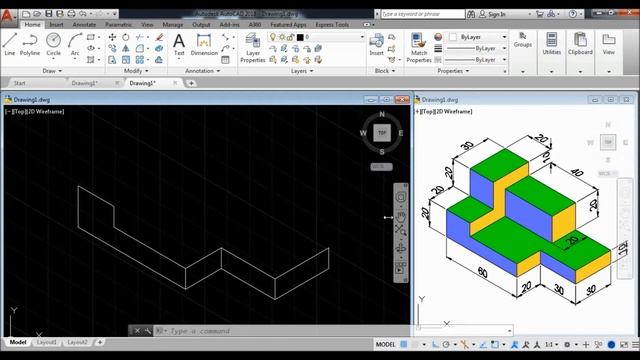This screenshot has width=640, height=360.
Task: Click the AutoCAD application menu logo
Action: tap(7, 16)
